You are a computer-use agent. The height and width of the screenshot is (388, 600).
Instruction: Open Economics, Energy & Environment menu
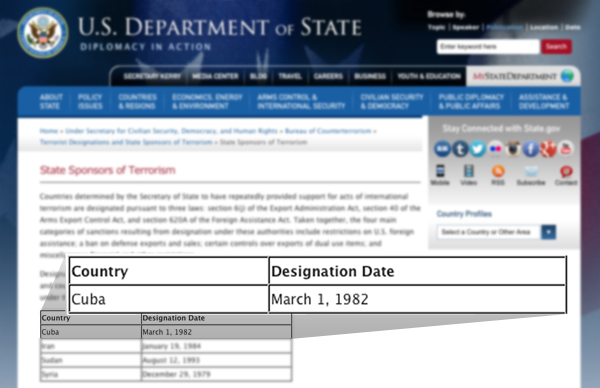pyautogui.click(x=207, y=101)
